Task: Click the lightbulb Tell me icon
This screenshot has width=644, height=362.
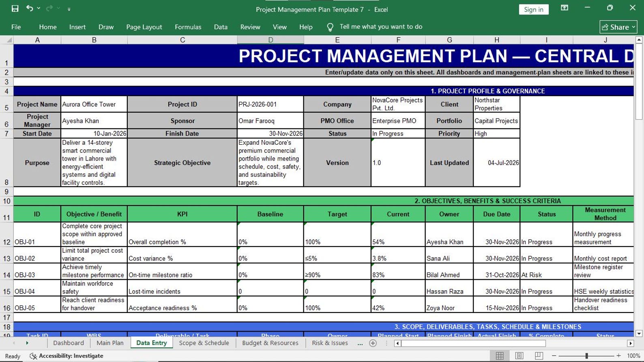Action: (330, 27)
